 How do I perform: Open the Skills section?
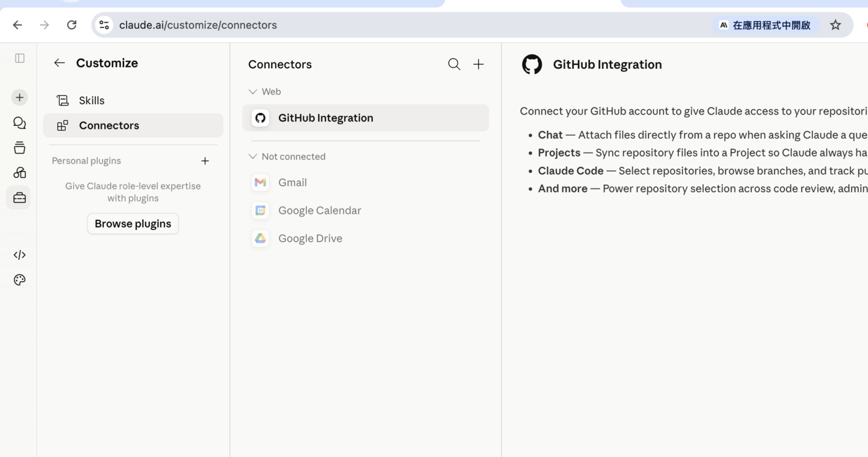[133, 100]
